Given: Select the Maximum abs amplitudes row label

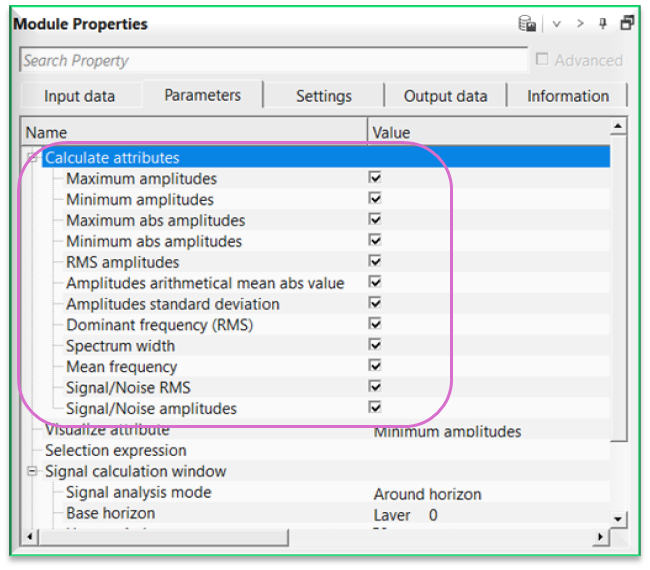Looking at the screenshot, I should 155,221.
